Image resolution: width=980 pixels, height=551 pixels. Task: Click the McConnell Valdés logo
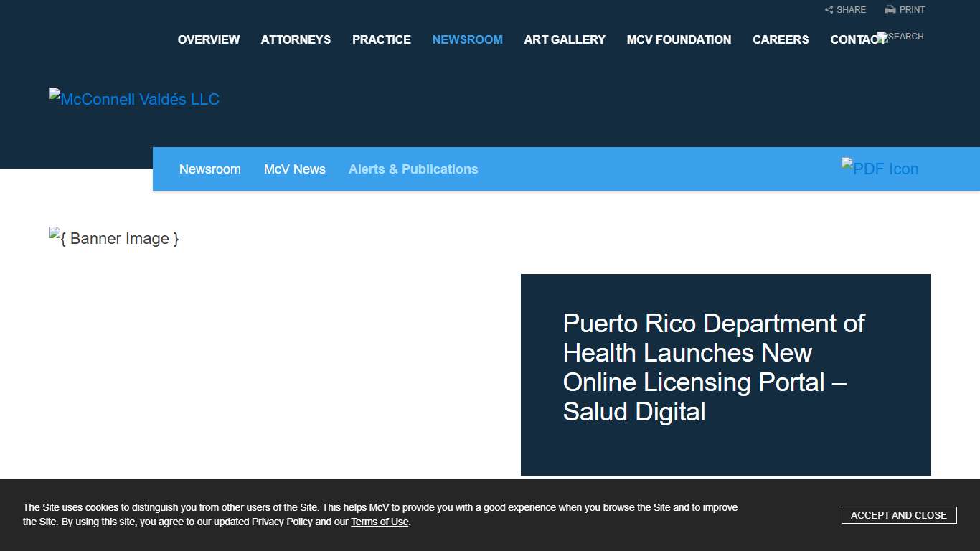(133, 98)
